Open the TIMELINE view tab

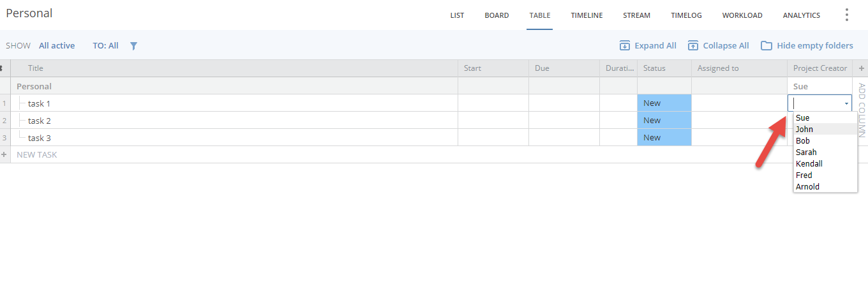point(587,15)
